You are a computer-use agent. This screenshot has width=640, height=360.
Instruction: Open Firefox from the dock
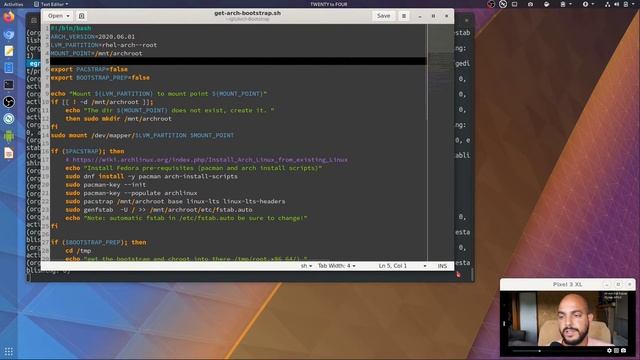pos(9,17)
